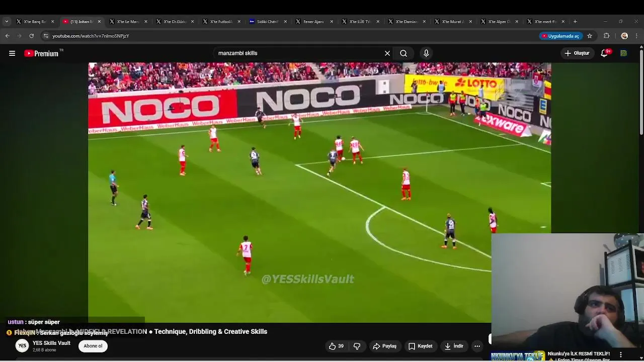Image resolution: width=644 pixels, height=362 pixels.
Task: Click the magnifier search button
Action: [x=404, y=53]
